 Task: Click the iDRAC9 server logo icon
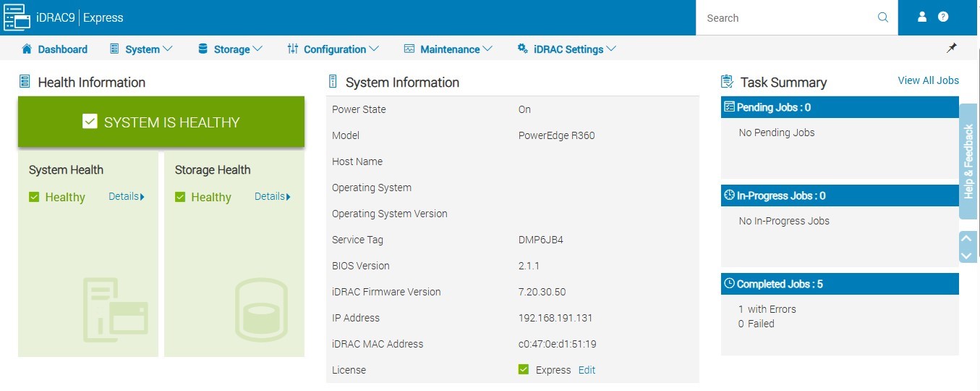click(17, 17)
